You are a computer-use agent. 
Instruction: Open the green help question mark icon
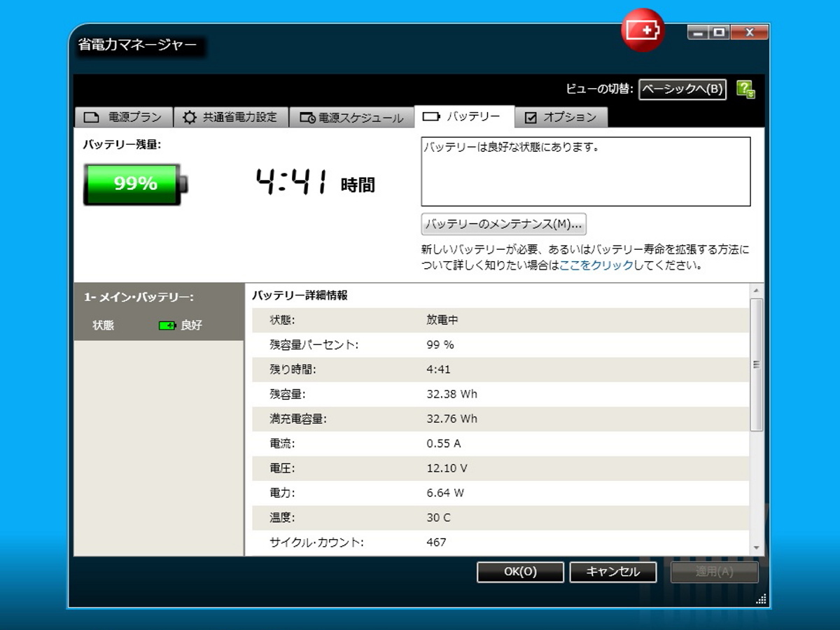745,90
